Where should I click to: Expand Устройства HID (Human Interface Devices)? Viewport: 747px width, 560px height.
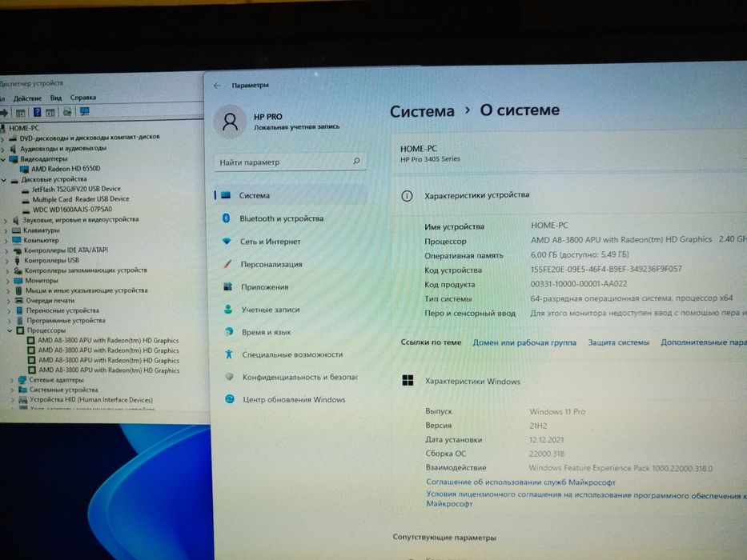point(12,400)
